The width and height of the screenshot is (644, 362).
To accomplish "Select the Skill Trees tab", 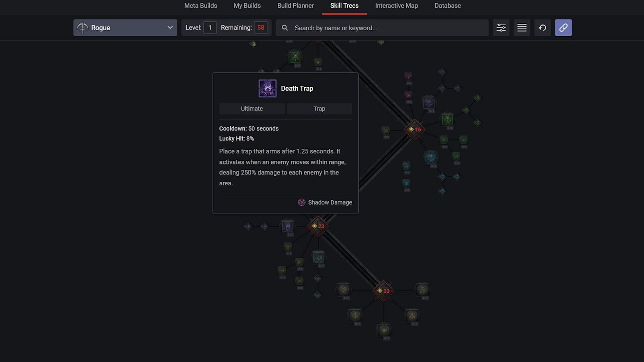I will 344,6.
